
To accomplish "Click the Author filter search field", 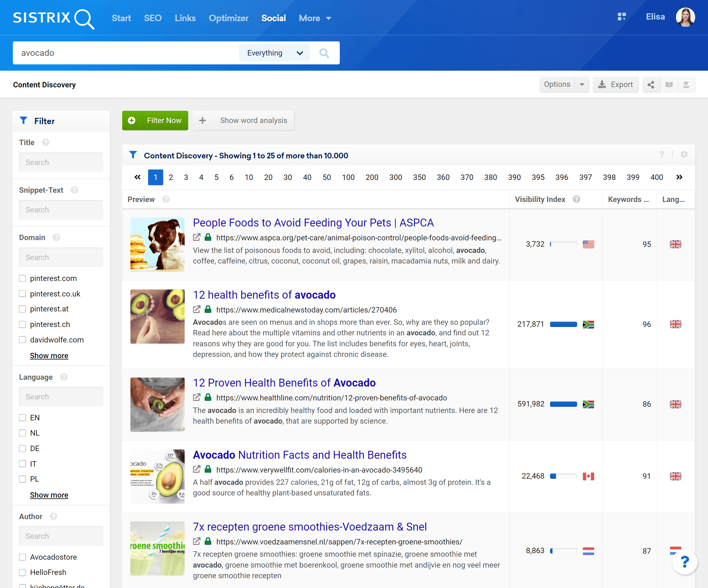I will pyautogui.click(x=61, y=536).
